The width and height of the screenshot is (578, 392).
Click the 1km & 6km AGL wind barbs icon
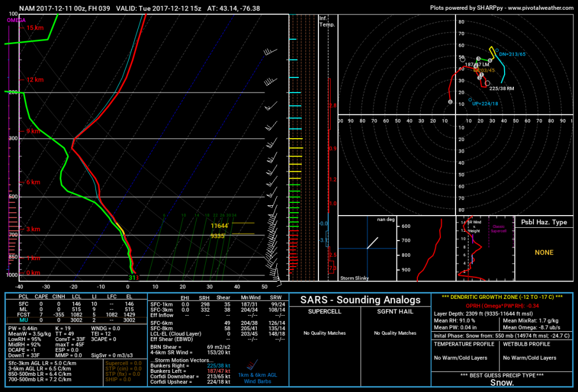pyautogui.click(x=253, y=365)
